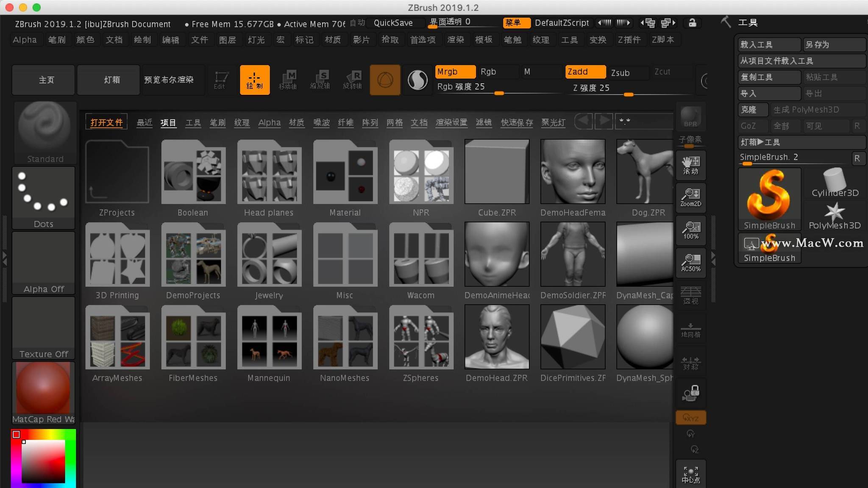Toggle the XYZ rotation button
This screenshot has width=868, height=488.
(x=691, y=418)
